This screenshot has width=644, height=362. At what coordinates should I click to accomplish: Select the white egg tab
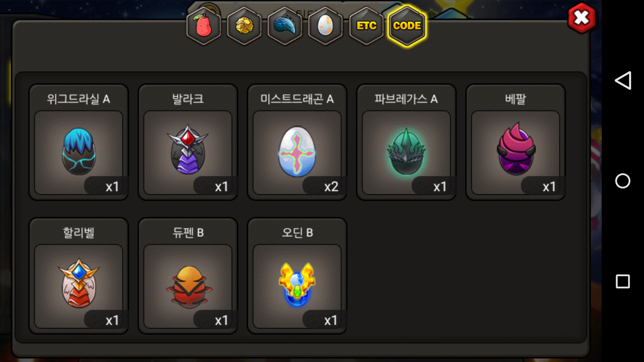coord(325,26)
